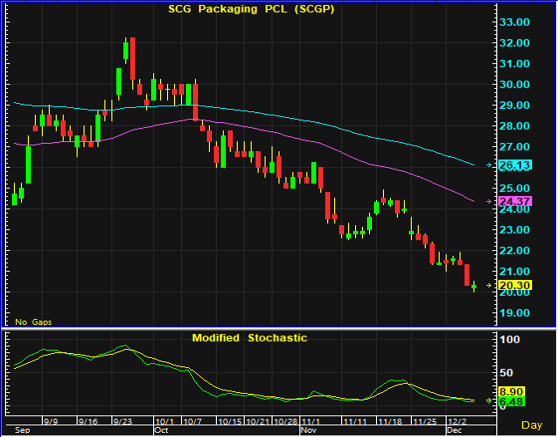Screen dimensions: 558x437
Task: Select the green 6.48 stochastic value label
Action: click(511, 402)
